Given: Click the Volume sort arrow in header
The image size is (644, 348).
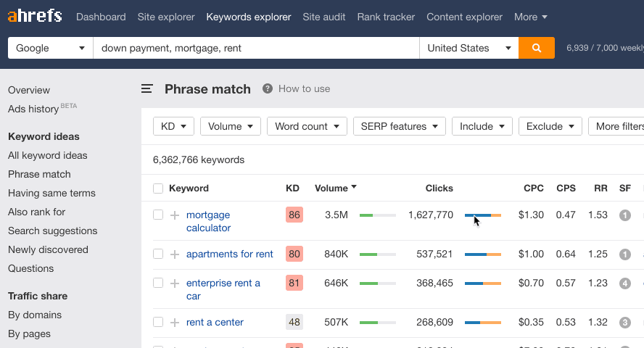Looking at the screenshot, I should [354, 187].
